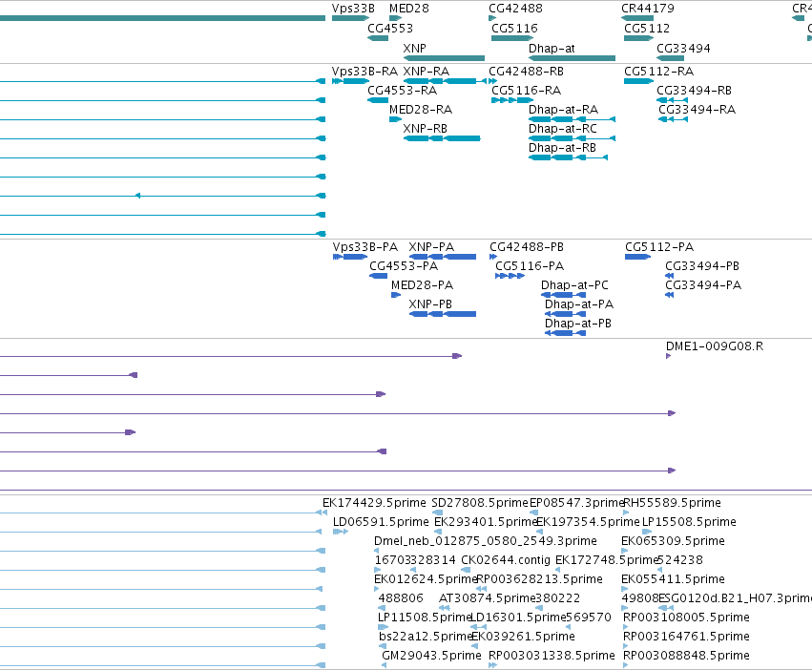Select EST EK065309.5prime label

674,541
